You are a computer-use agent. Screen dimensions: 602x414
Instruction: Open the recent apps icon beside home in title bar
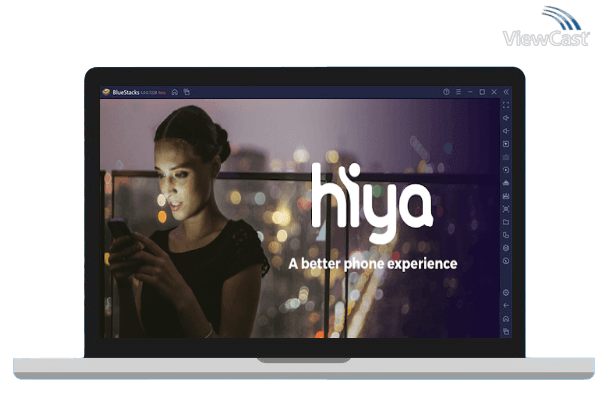187,92
